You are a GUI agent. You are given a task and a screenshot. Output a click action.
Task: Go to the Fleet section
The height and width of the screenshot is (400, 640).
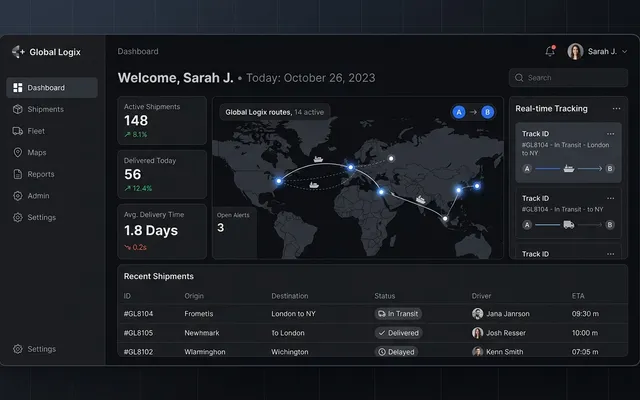pos(36,131)
